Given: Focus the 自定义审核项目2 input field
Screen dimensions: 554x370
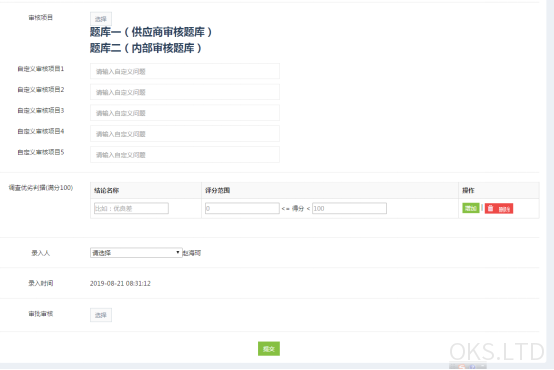Looking at the screenshot, I should [185, 92].
